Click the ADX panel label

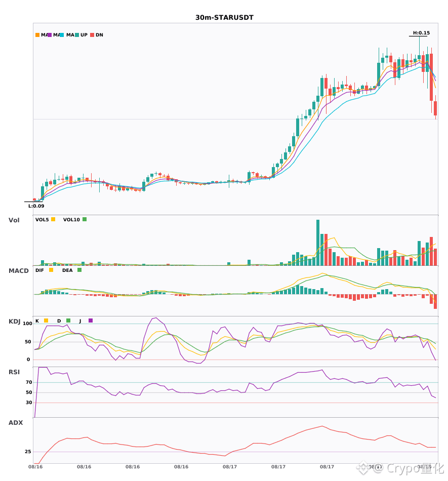tap(16, 423)
